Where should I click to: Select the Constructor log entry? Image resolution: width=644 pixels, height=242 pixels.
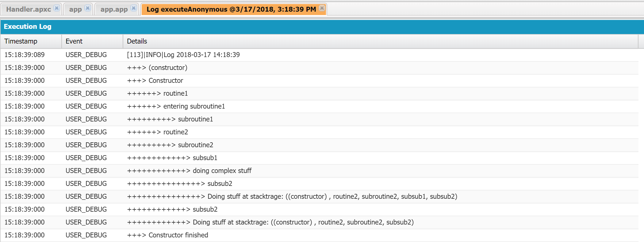155,80
